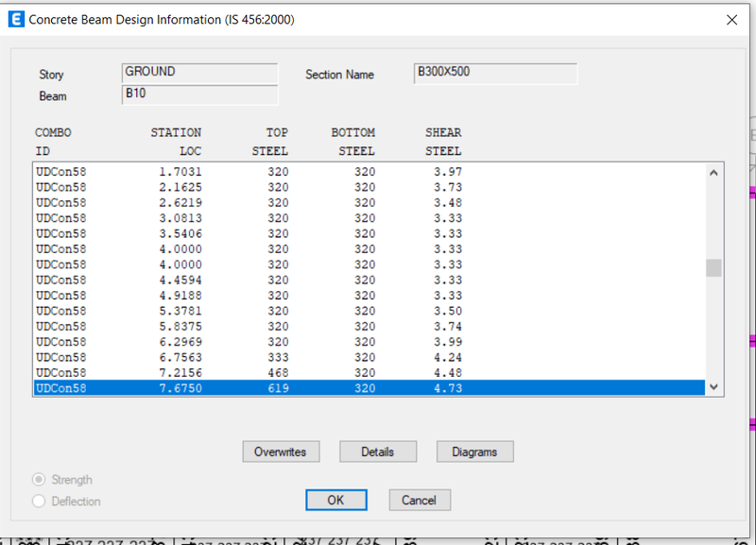The image size is (756, 545).
Task: Select the row with top steel 468
Action: click(283, 372)
